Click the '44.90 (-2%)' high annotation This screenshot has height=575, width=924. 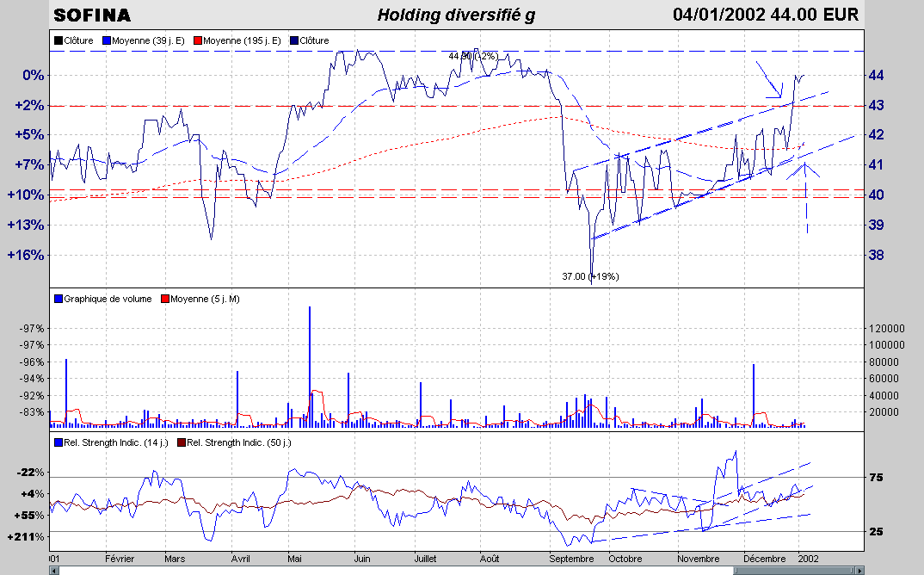(x=473, y=57)
